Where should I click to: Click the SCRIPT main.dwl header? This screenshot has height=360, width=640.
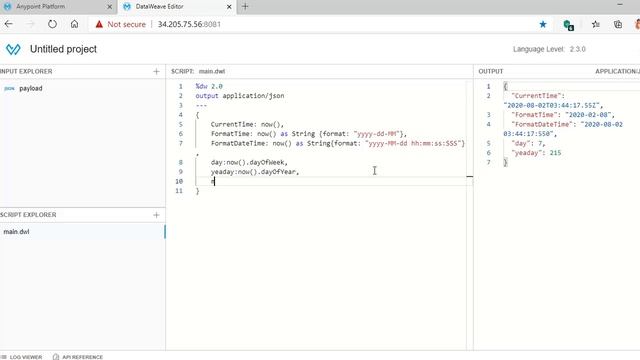[198, 71]
